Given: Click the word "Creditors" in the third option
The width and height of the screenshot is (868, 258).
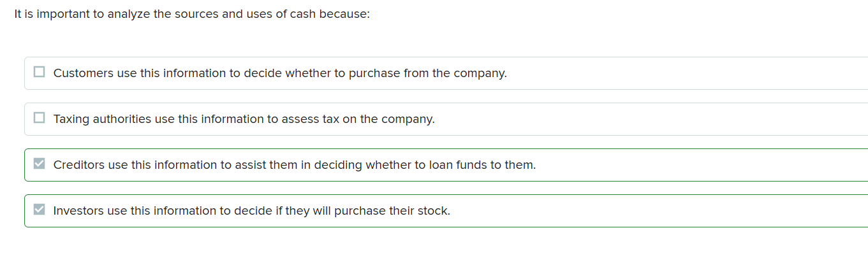Looking at the screenshot, I should [x=79, y=165].
